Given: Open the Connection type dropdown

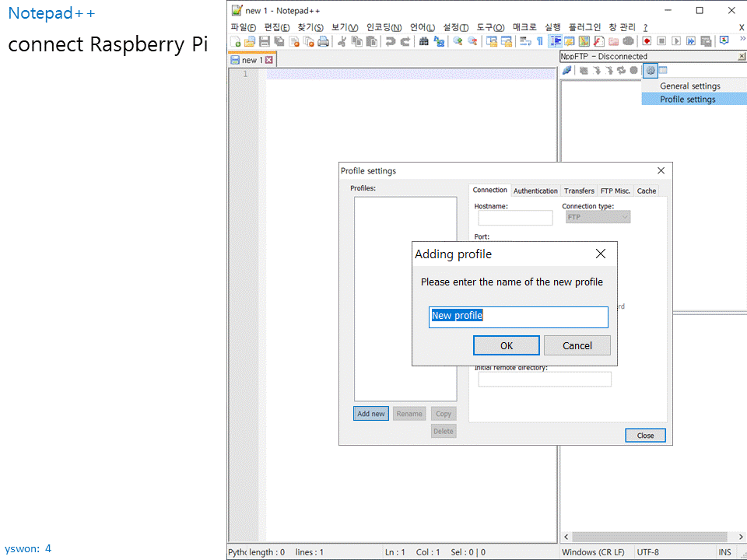Looking at the screenshot, I should click(598, 217).
